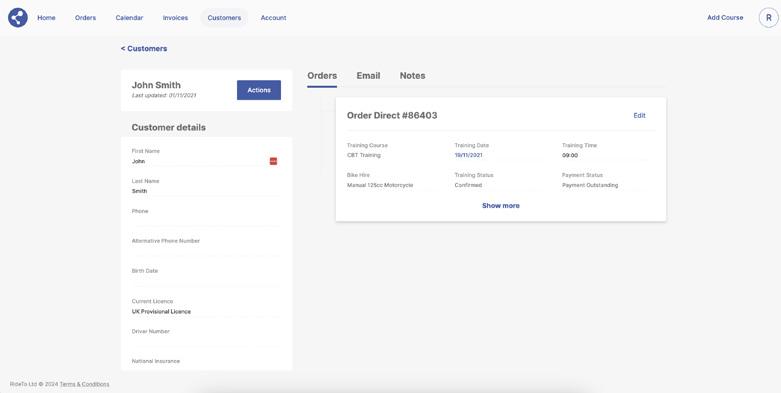The height and width of the screenshot is (393, 781).
Task: Click the Driver Number field
Action: 206,342
